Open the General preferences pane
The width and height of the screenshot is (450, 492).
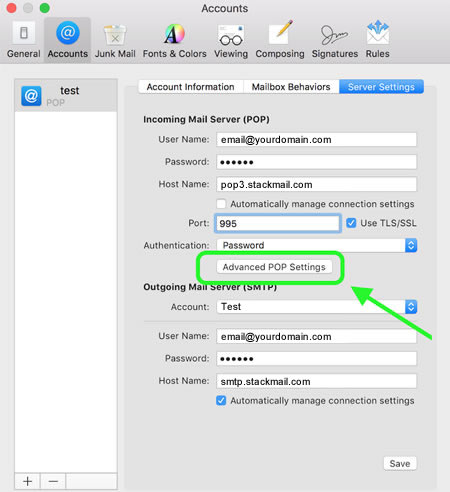click(x=23, y=40)
